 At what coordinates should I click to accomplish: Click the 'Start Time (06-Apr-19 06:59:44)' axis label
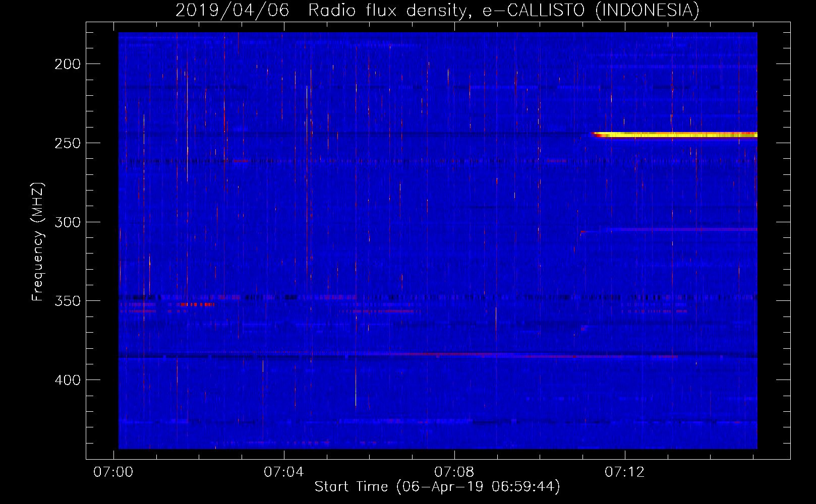click(x=437, y=487)
